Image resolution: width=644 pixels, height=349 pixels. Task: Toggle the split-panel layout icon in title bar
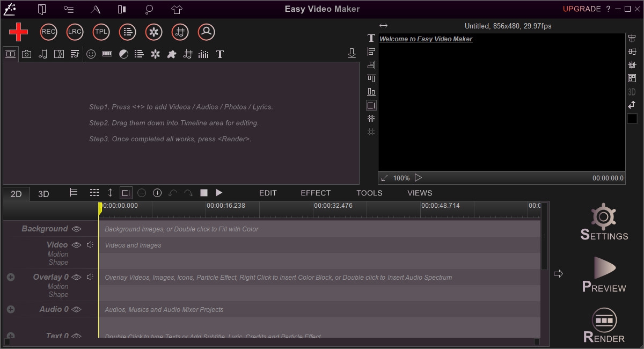(122, 9)
